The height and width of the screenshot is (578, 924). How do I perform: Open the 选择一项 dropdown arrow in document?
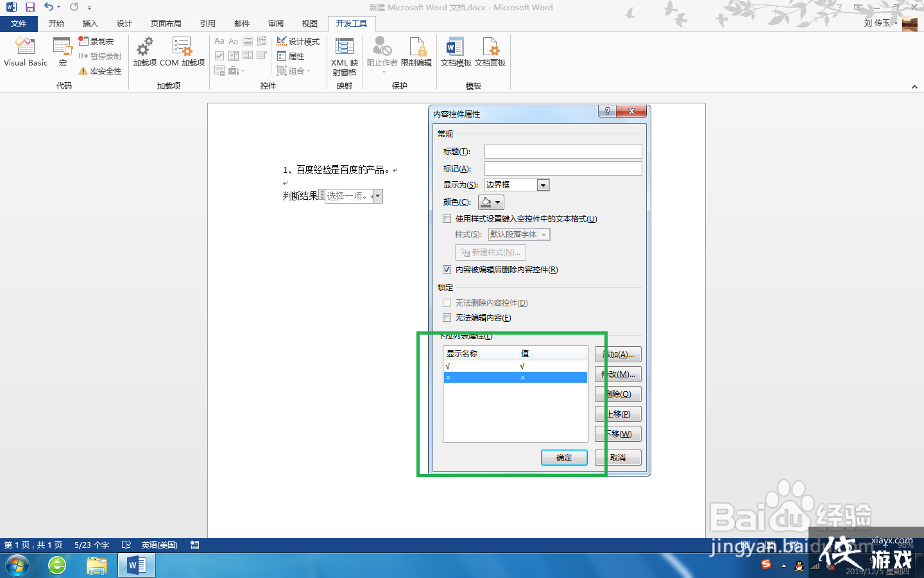coord(377,196)
